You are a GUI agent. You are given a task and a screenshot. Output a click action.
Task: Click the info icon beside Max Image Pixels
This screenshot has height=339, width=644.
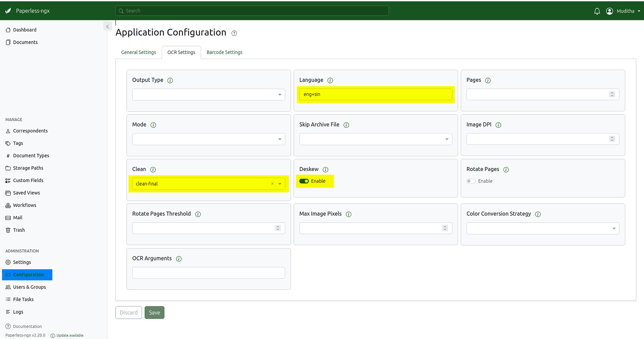tap(348, 214)
